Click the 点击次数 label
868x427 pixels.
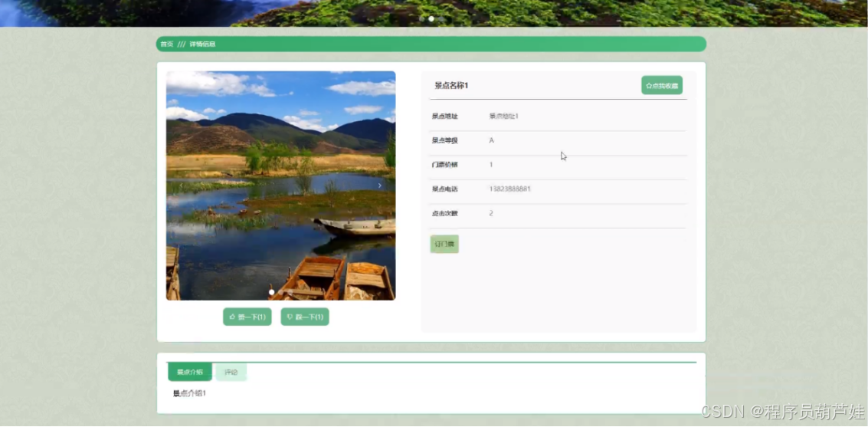(445, 213)
